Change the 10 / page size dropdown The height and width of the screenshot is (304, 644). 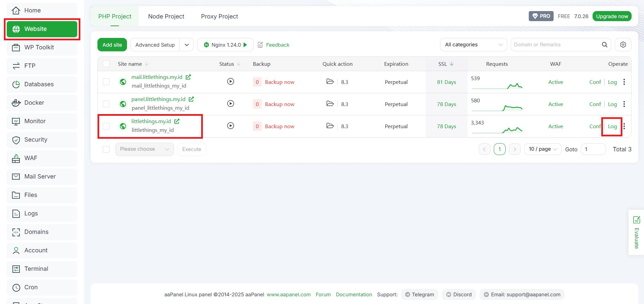point(543,149)
